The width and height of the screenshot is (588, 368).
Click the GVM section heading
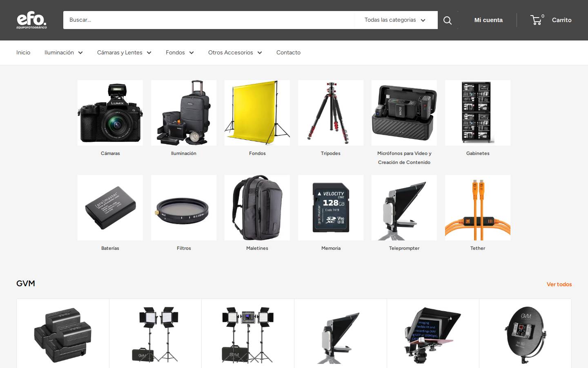click(26, 283)
